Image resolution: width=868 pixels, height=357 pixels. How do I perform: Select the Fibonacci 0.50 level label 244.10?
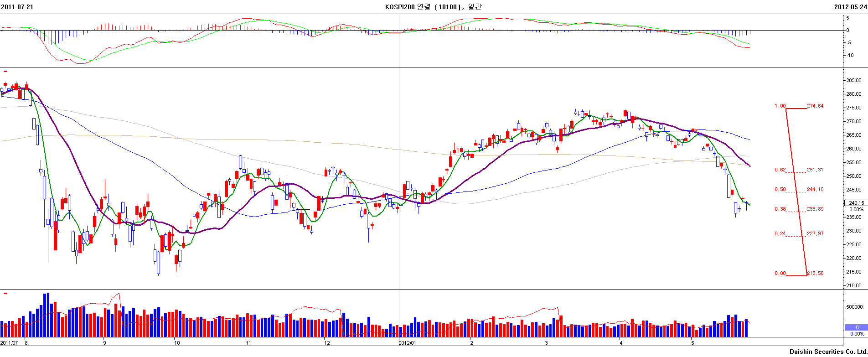pos(815,190)
